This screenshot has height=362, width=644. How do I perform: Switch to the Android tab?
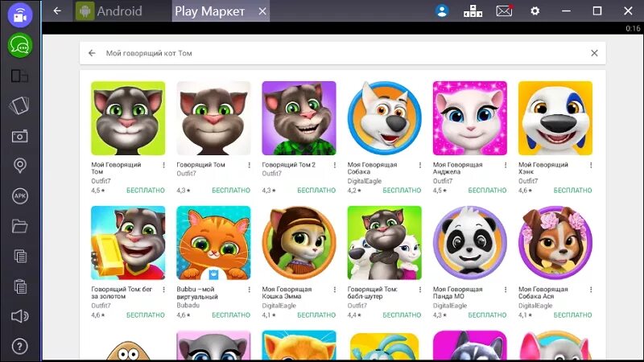click(109, 11)
